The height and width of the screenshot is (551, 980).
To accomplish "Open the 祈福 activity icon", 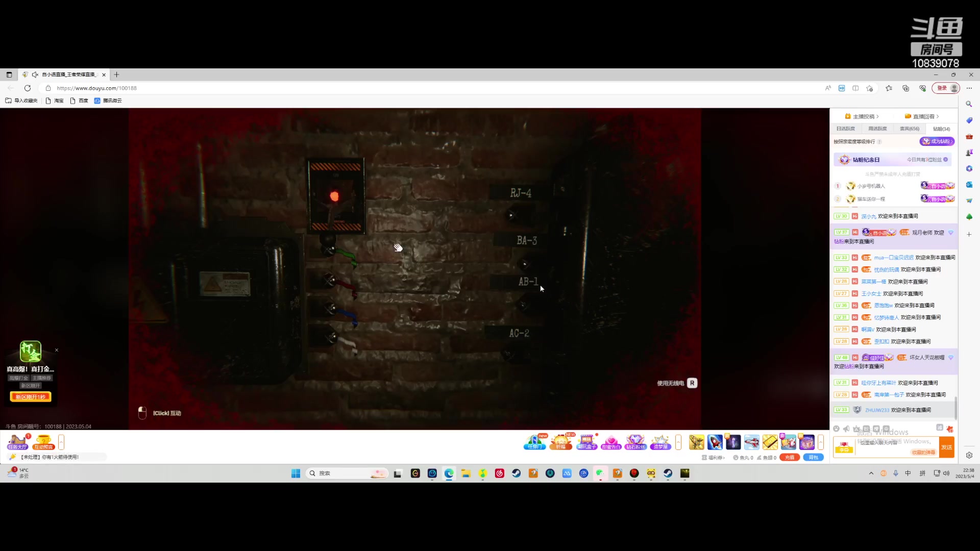I will (561, 442).
